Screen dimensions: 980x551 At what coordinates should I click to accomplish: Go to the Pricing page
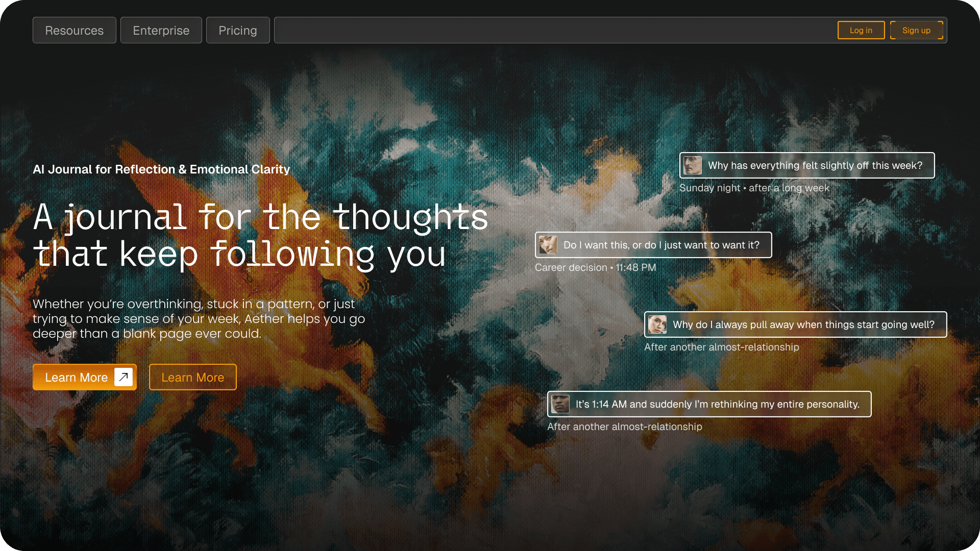pyautogui.click(x=238, y=31)
